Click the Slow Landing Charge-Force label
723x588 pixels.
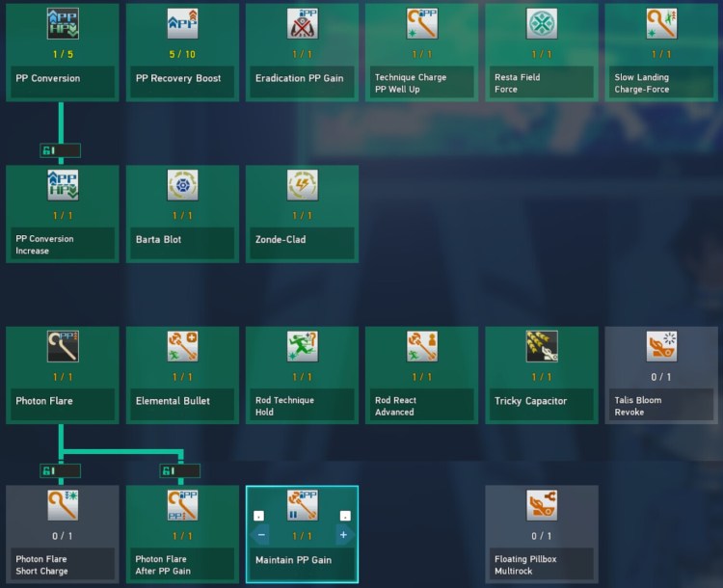[x=660, y=84]
